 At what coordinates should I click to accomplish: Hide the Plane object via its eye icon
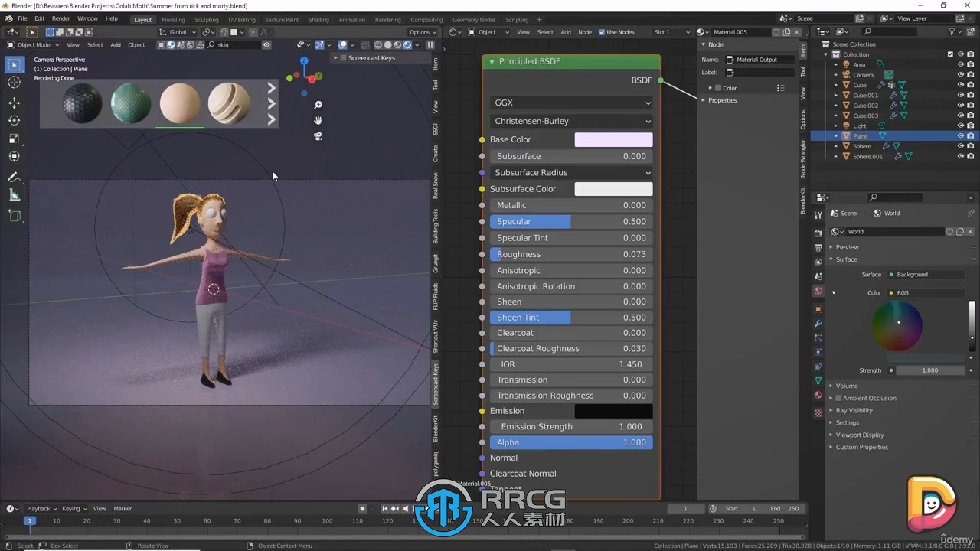(x=961, y=135)
